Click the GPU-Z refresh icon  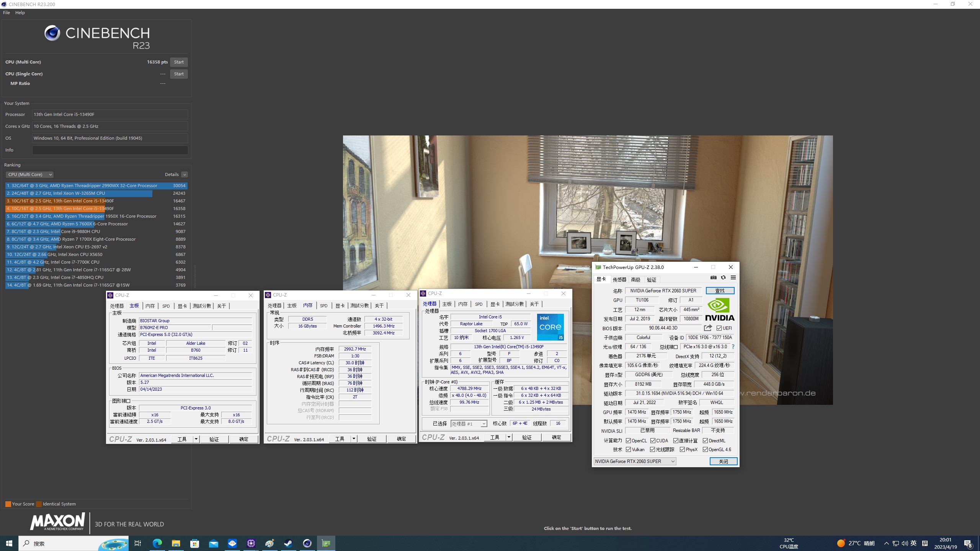point(723,278)
